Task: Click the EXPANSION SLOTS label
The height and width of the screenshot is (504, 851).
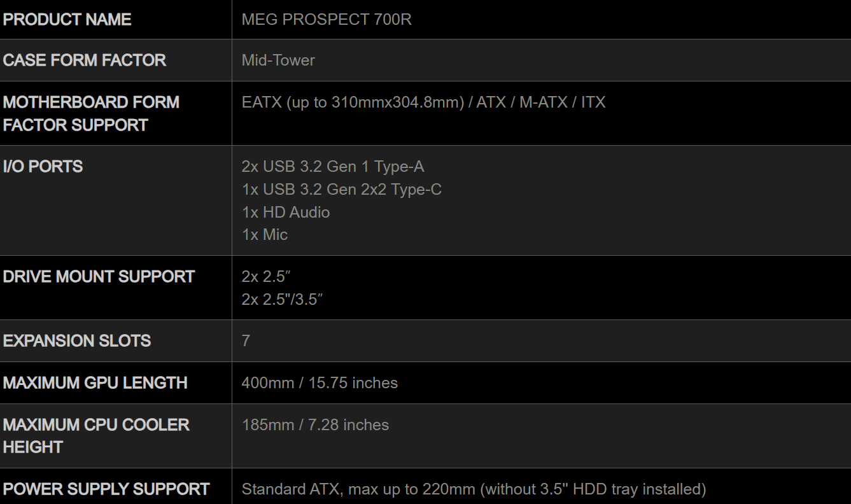Action: pos(77,341)
